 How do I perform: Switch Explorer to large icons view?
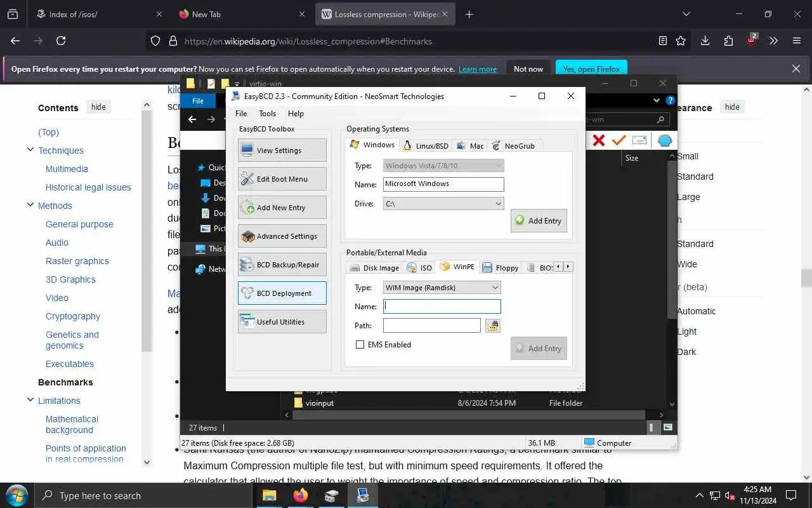pos(667,428)
